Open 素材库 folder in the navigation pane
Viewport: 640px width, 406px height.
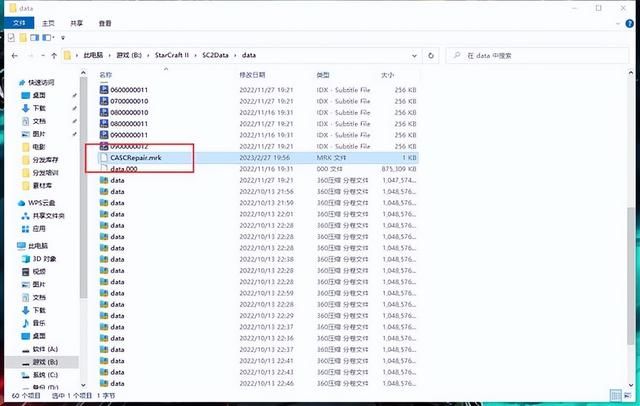pyautogui.click(x=42, y=186)
